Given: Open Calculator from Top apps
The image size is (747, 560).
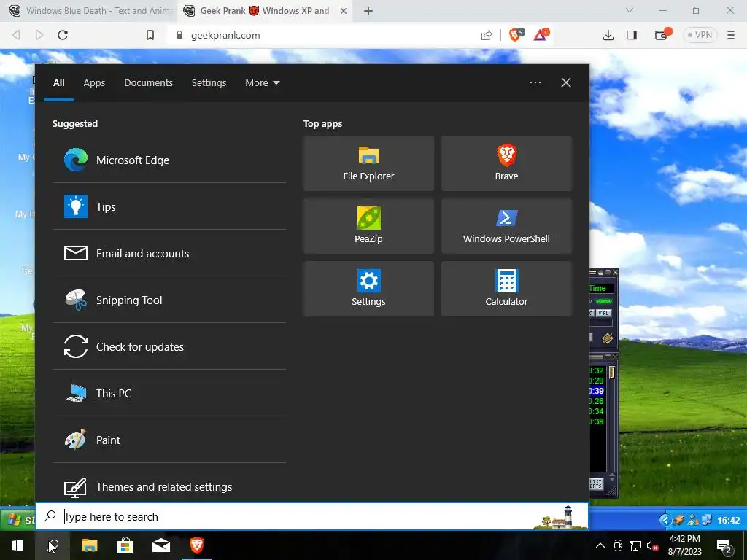Looking at the screenshot, I should coord(506,289).
